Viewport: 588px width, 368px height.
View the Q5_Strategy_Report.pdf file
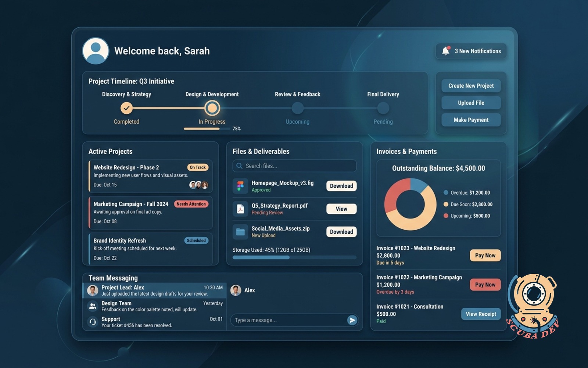coord(341,209)
